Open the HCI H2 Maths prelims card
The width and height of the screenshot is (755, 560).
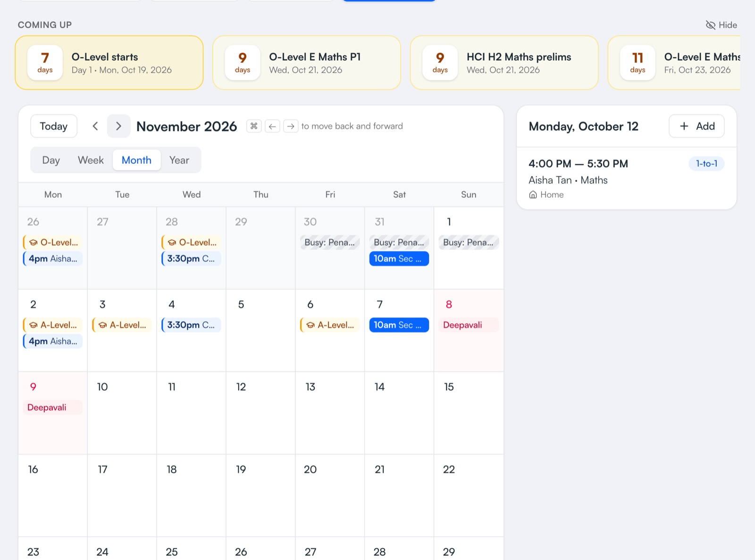pos(504,63)
